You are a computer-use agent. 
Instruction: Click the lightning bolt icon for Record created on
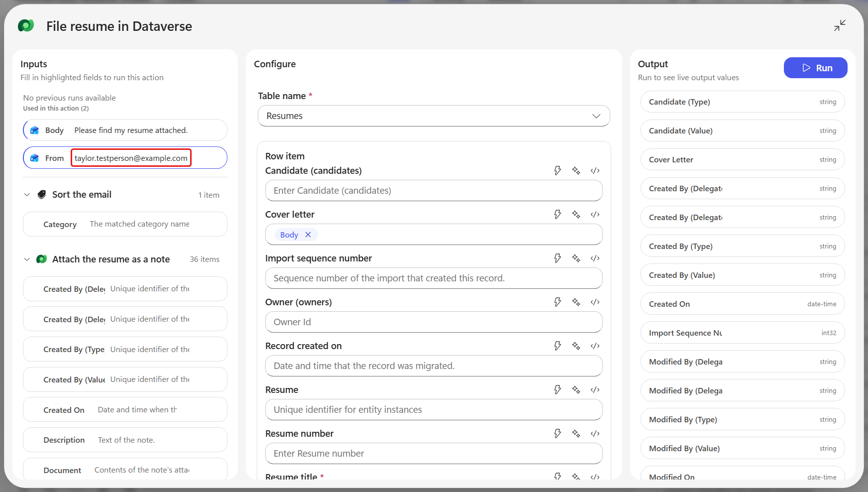557,346
